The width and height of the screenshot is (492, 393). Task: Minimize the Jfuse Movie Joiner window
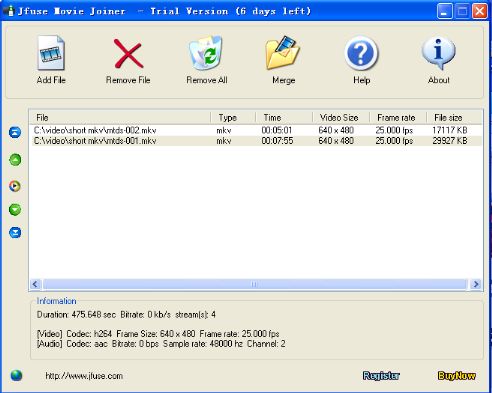444,11
